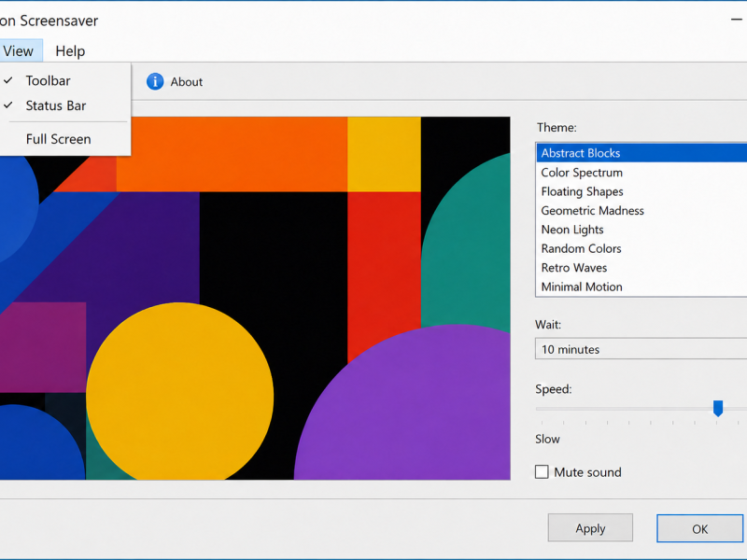Click the Speed slider handle
This screenshot has width=747, height=560.
718,408
